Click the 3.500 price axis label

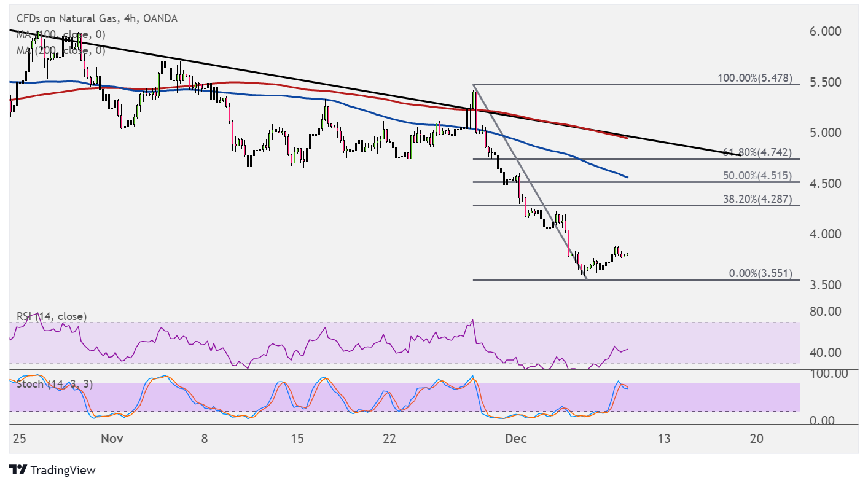(825, 285)
